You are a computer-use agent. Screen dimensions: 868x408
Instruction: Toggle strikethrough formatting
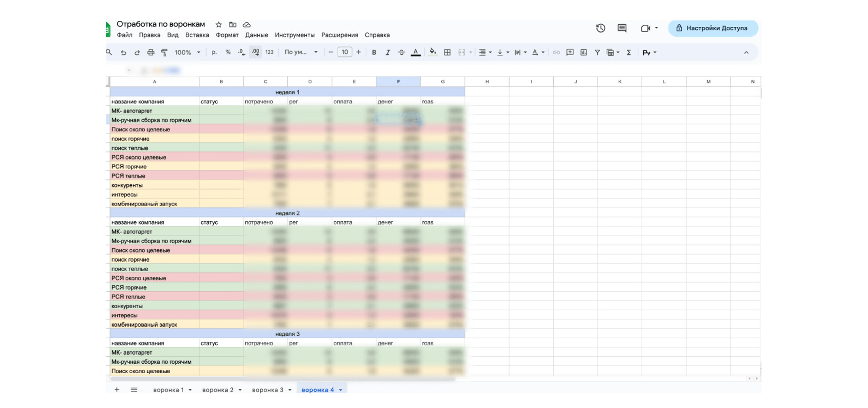(401, 53)
